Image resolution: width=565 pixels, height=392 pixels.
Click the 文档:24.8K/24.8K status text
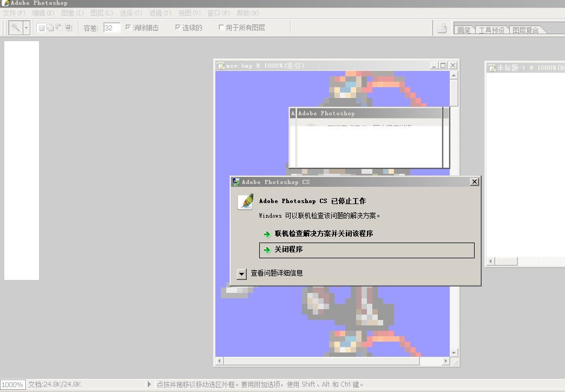pos(55,384)
